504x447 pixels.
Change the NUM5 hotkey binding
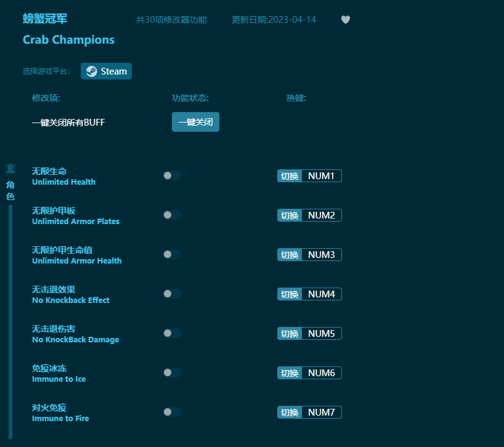click(321, 334)
